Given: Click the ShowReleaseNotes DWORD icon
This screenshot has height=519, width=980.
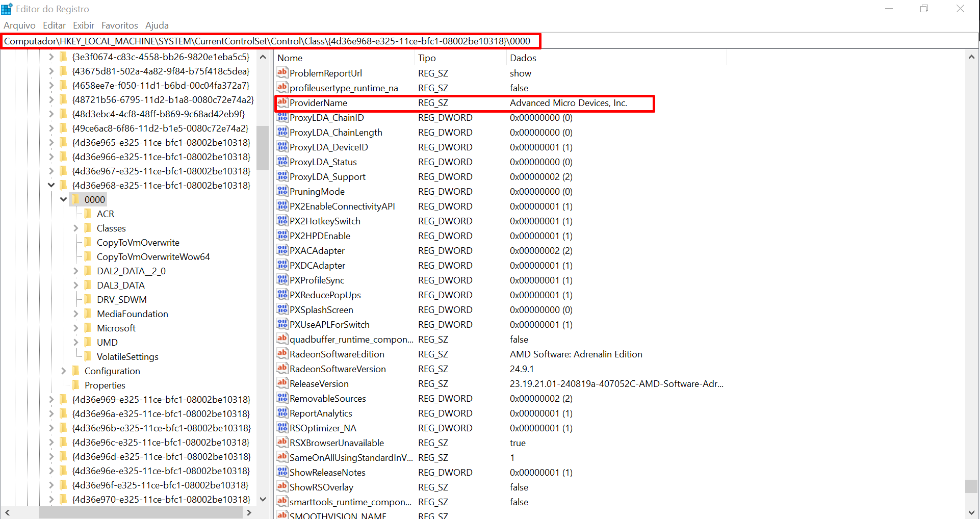Looking at the screenshot, I should [282, 472].
